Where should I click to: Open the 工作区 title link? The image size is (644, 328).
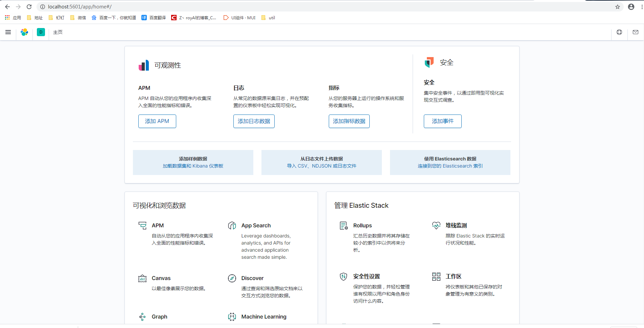click(454, 276)
